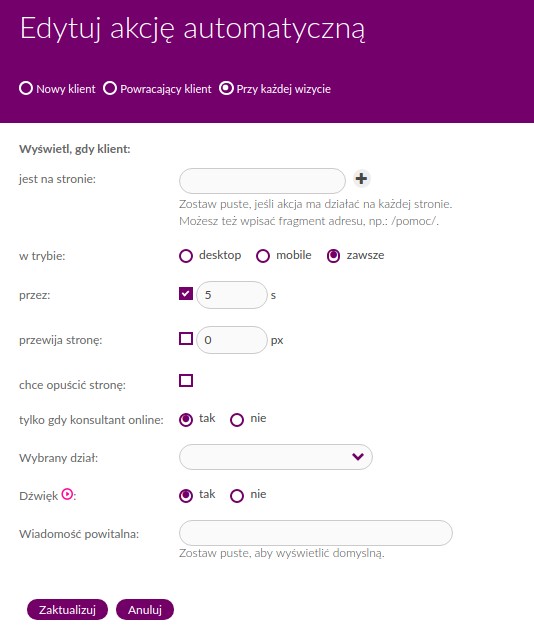Select nie for konsultant online
The image size is (534, 630).
[x=237, y=420]
